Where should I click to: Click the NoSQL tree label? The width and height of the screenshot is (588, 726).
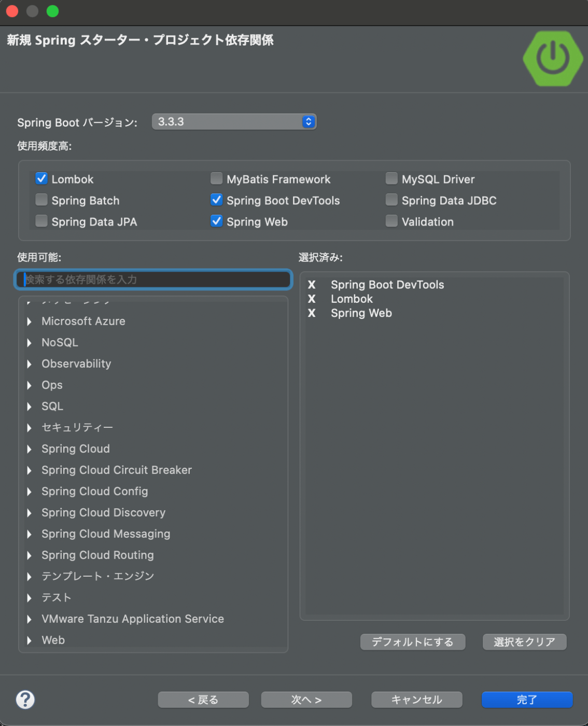point(60,343)
